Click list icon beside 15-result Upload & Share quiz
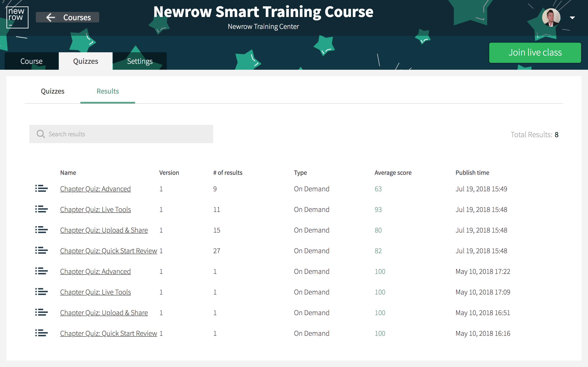This screenshot has height=367, width=588. pyautogui.click(x=41, y=230)
